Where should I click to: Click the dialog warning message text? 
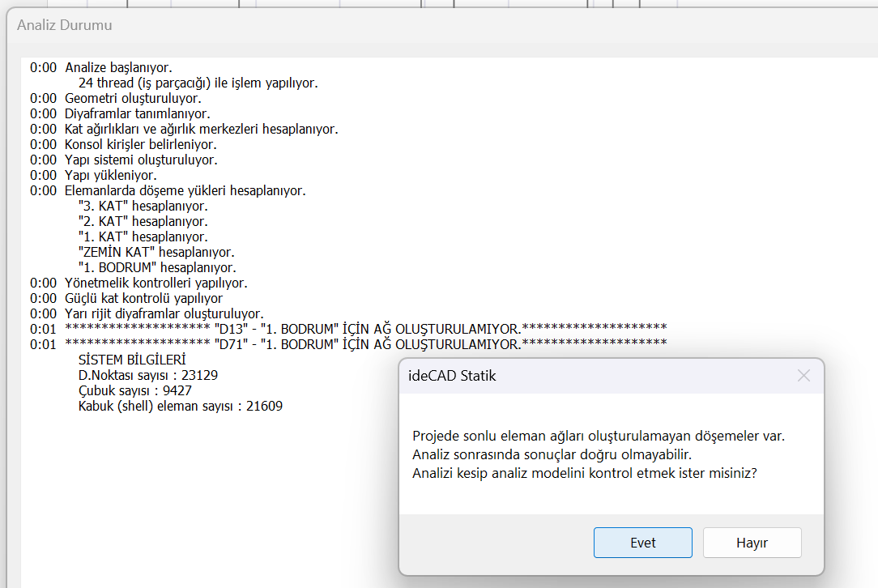pyautogui.click(x=599, y=454)
